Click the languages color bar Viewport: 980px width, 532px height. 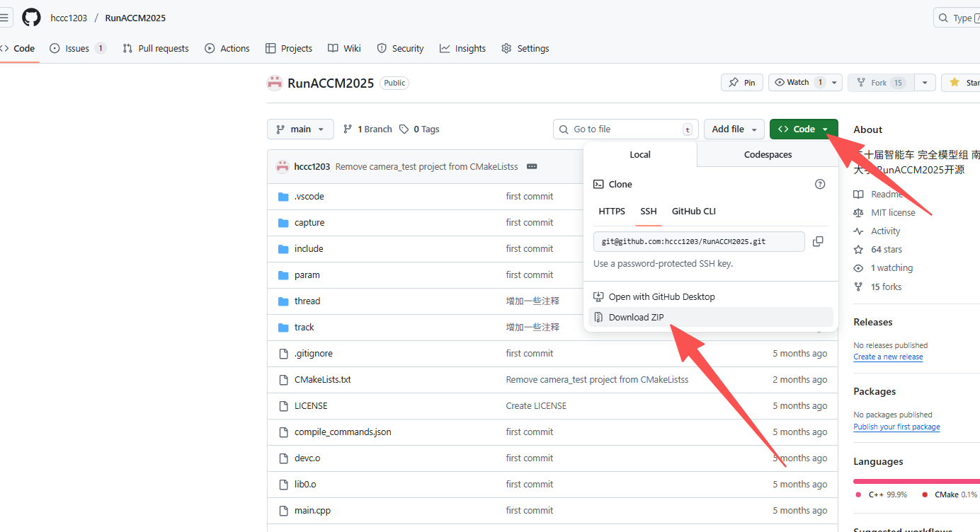(x=916, y=481)
